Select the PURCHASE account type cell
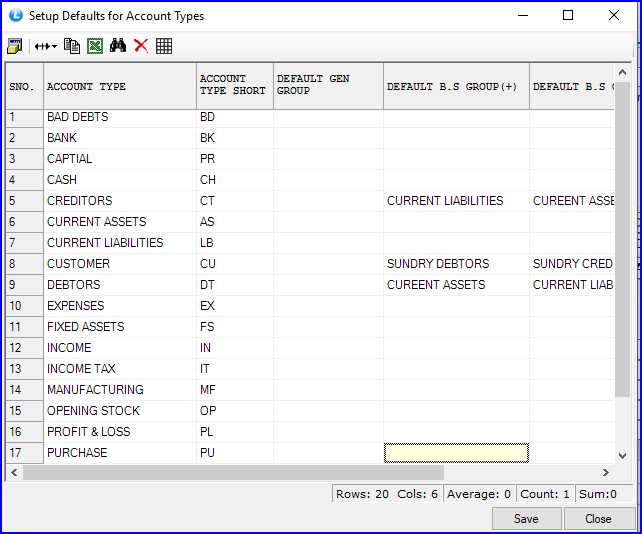This screenshot has height=534, width=642. click(120, 453)
